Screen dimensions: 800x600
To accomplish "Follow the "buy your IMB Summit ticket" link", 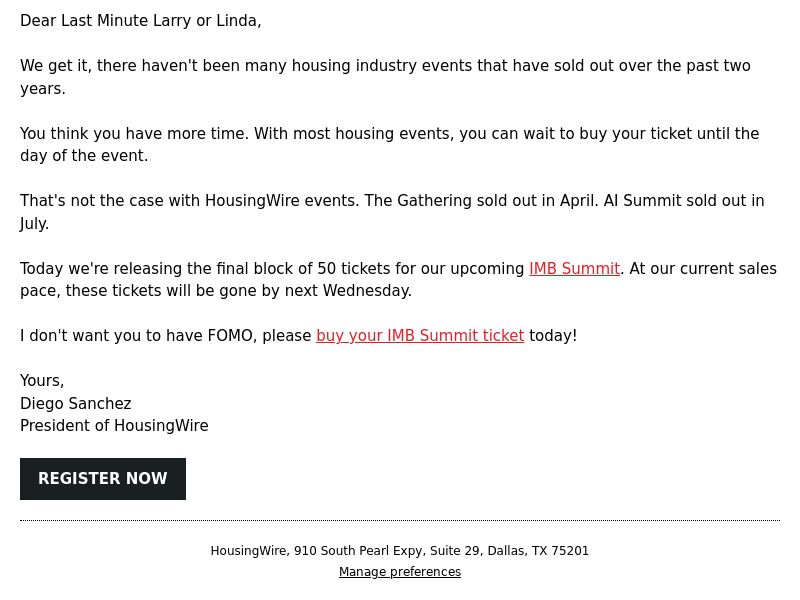I will click(420, 336).
